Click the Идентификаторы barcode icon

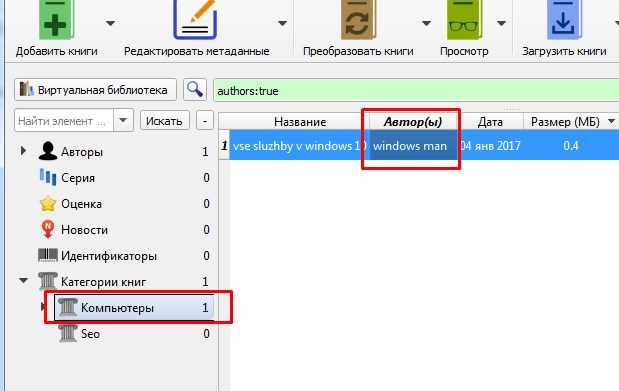(x=48, y=255)
